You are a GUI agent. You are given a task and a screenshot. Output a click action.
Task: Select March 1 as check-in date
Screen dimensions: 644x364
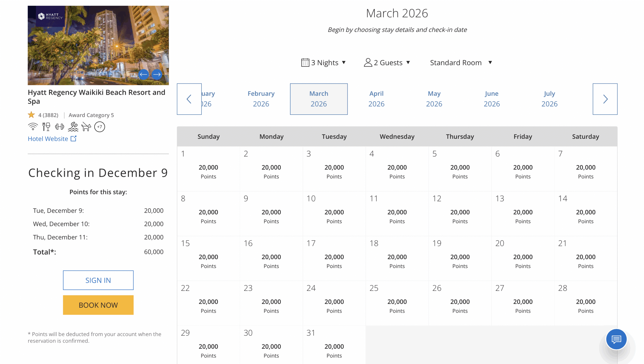click(208, 169)
